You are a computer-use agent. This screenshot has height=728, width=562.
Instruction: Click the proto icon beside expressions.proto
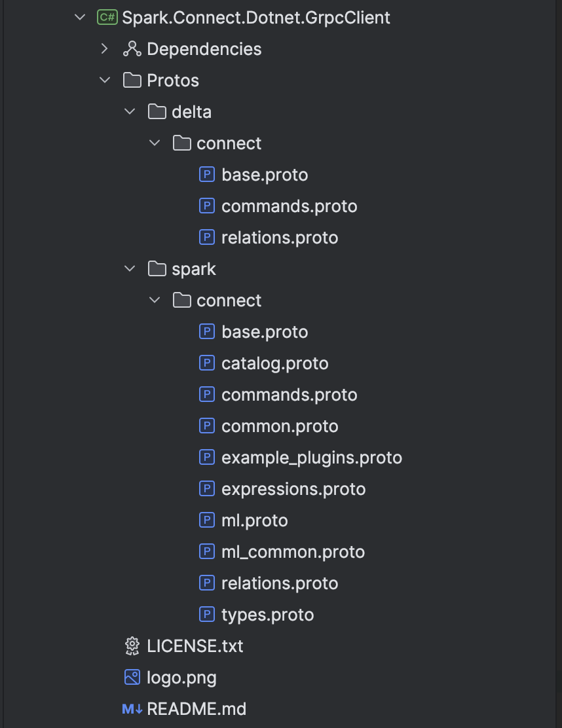pos(207,489)
